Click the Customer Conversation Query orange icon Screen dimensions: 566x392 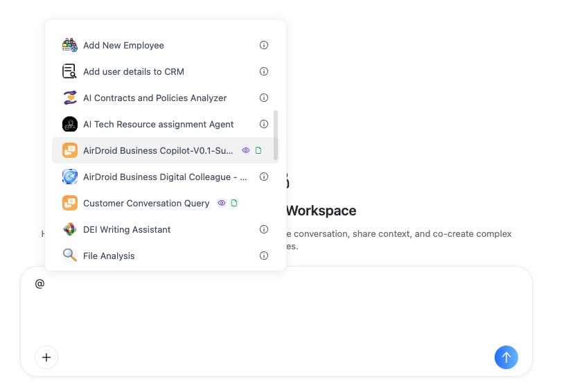[70, 203]
